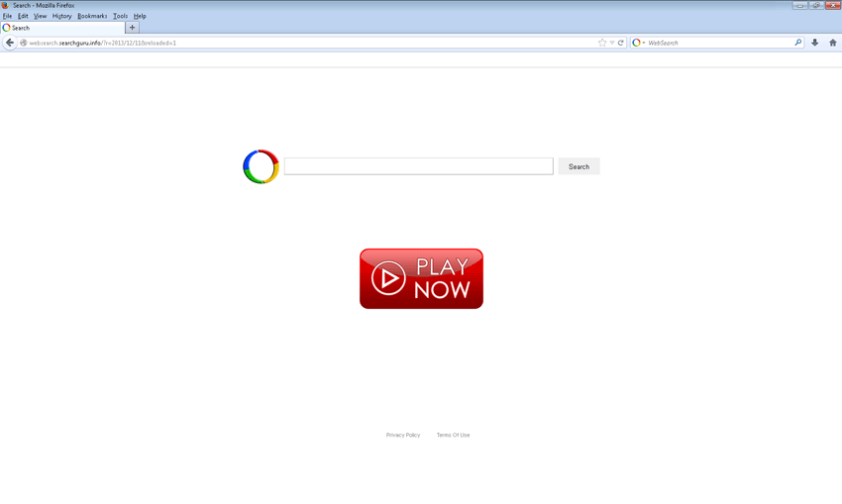Click the Back navigation arrow
The image size is (842, 504).
click(10, 43)
